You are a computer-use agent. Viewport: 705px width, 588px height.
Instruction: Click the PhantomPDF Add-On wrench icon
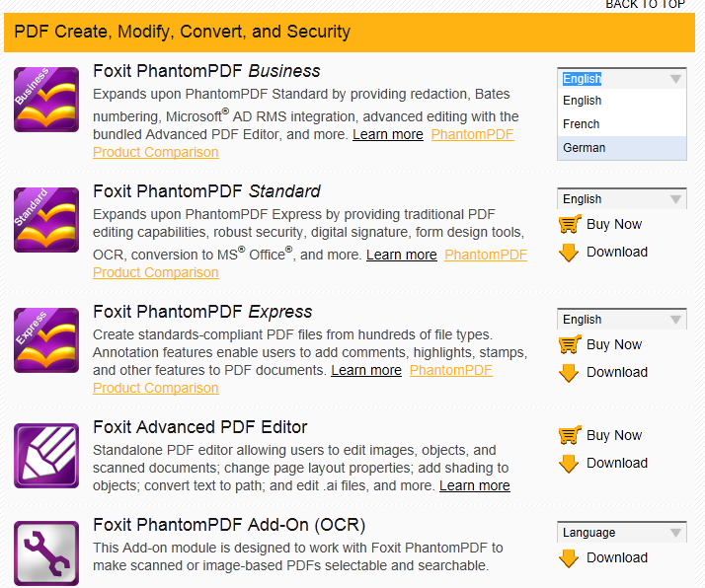[46, 554]
